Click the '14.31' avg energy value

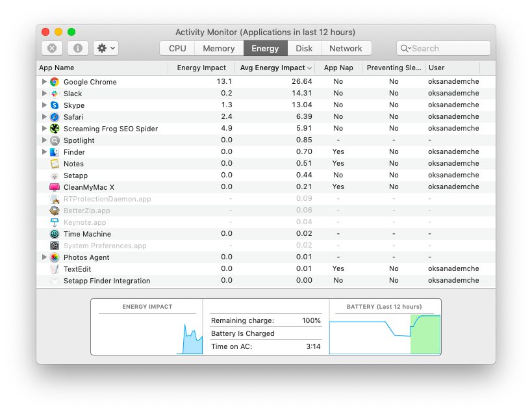point(301,93)
